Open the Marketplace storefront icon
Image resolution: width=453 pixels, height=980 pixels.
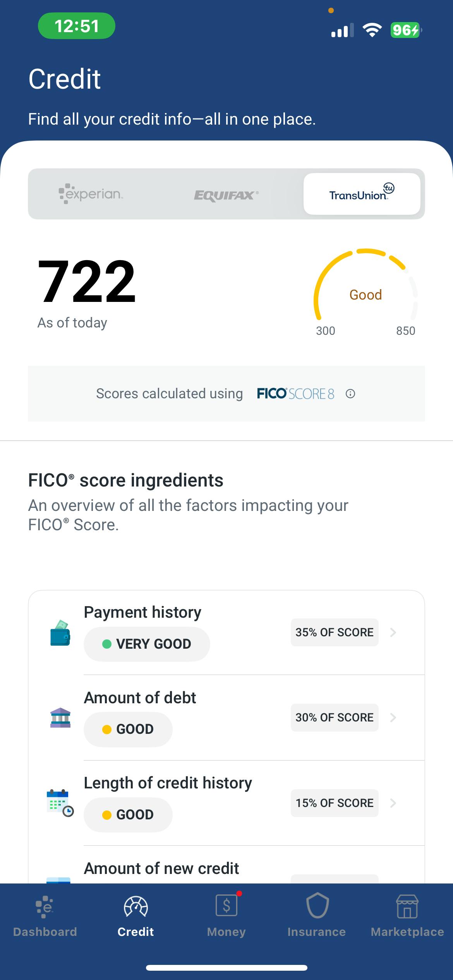[x=407, y=907]
